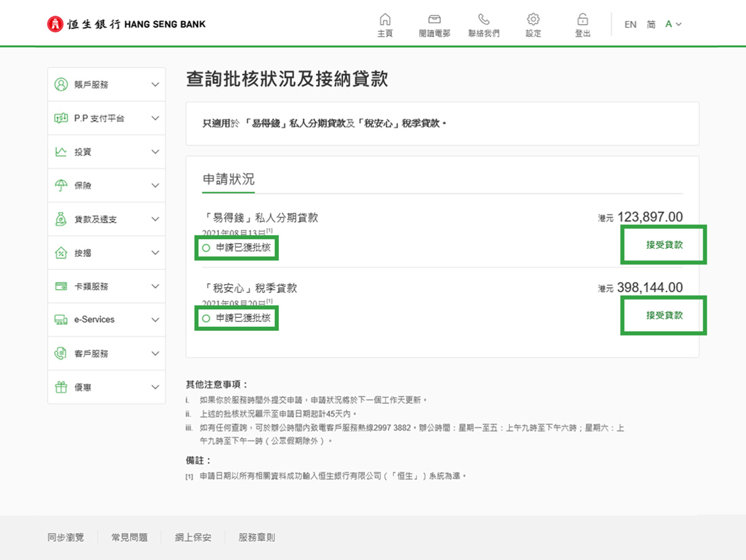Viewport: 746px width, 560px height.
Task: Expand the 賬戶服務 sidebar section chevron
Action: click(155, 85)
